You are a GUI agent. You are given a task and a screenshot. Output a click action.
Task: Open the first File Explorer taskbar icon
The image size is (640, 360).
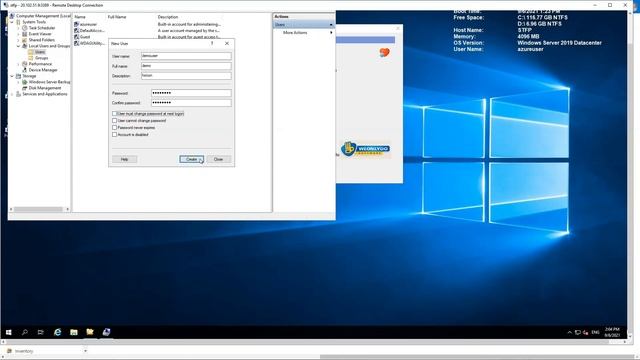74,332
